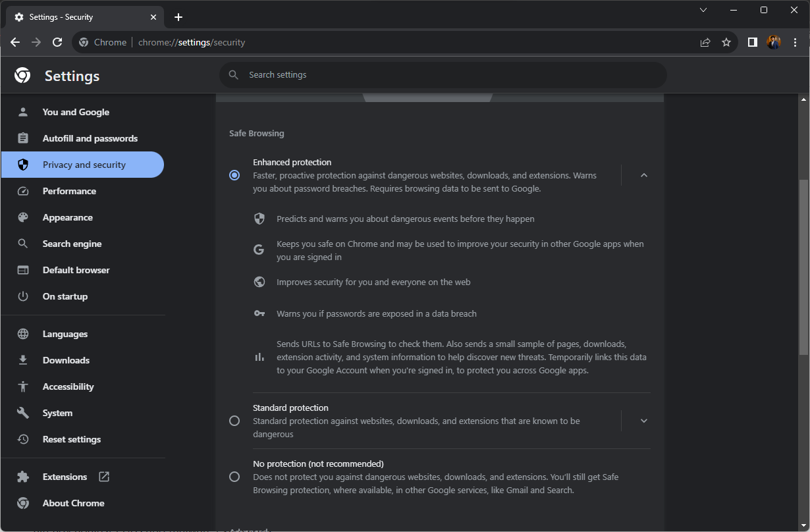Bookmark this page with the star icon

726,42
